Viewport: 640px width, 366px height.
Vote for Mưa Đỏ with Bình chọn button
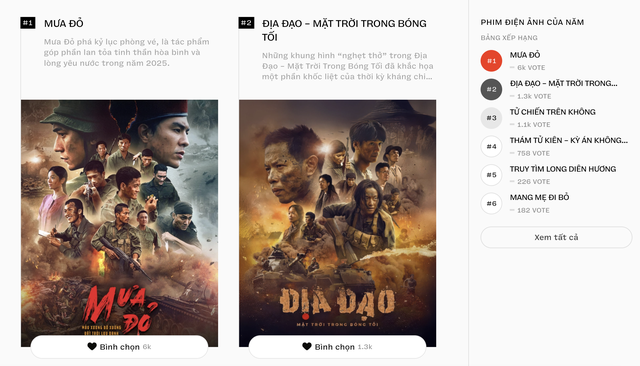coord(119,347)
